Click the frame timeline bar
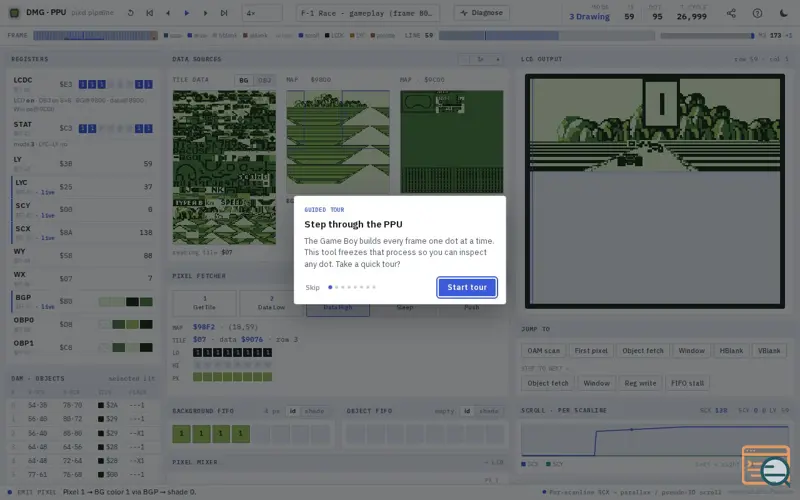The width and height of the screenshot is (800, 500). [x=95, y=35]
